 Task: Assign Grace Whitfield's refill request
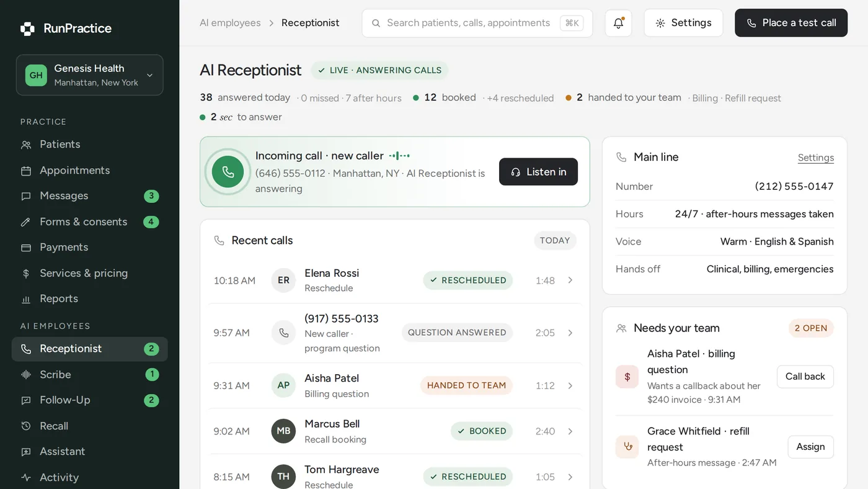[810, 447]
